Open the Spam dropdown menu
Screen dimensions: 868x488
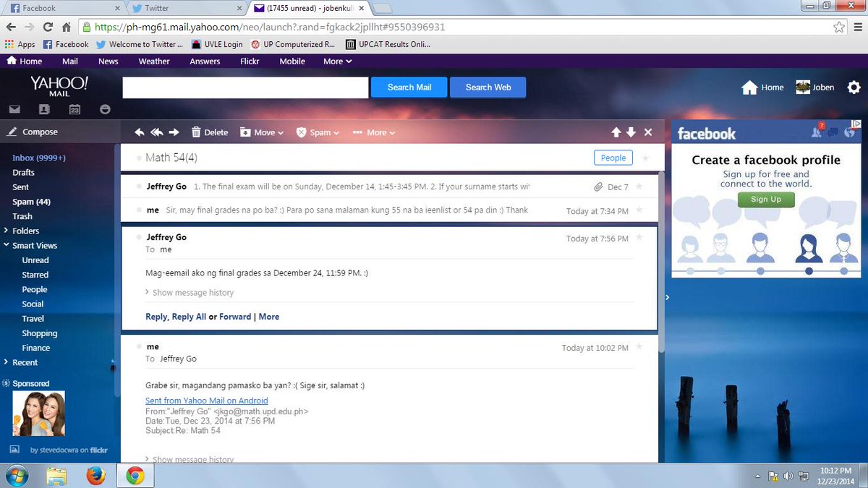pyautogui.click(x=318, y=132)
